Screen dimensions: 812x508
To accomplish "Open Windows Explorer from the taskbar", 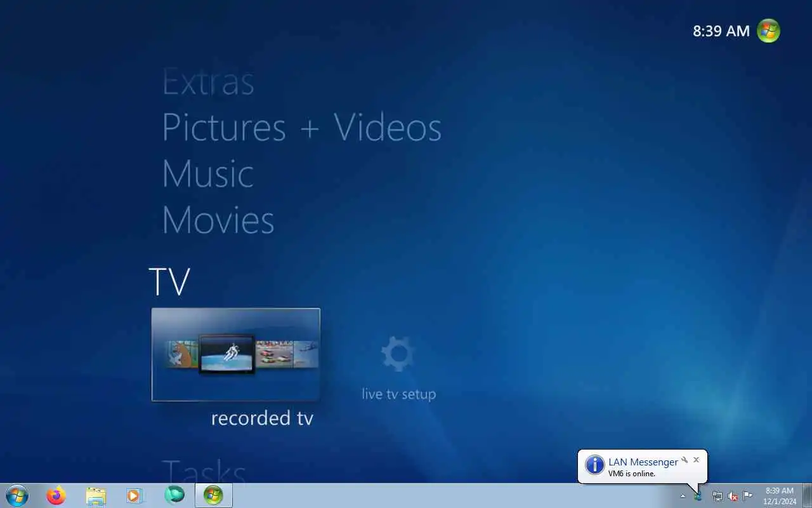I will [96, 495].
